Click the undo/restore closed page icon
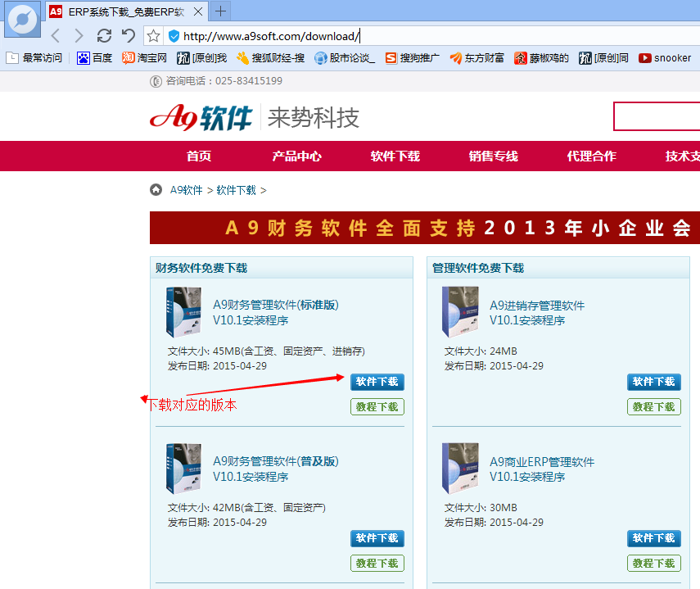 (x=128, y=36)
